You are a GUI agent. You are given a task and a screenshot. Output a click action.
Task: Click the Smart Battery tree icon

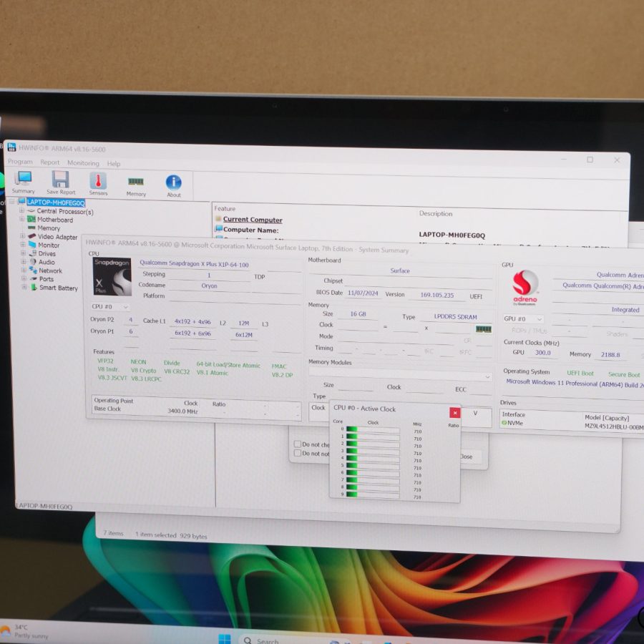click(34, 287)
